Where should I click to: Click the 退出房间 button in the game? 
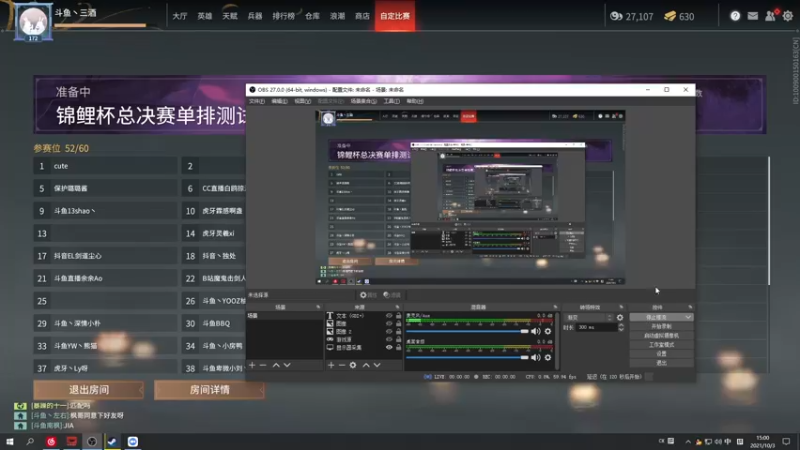pyautogui.click(x=89, y=390)
